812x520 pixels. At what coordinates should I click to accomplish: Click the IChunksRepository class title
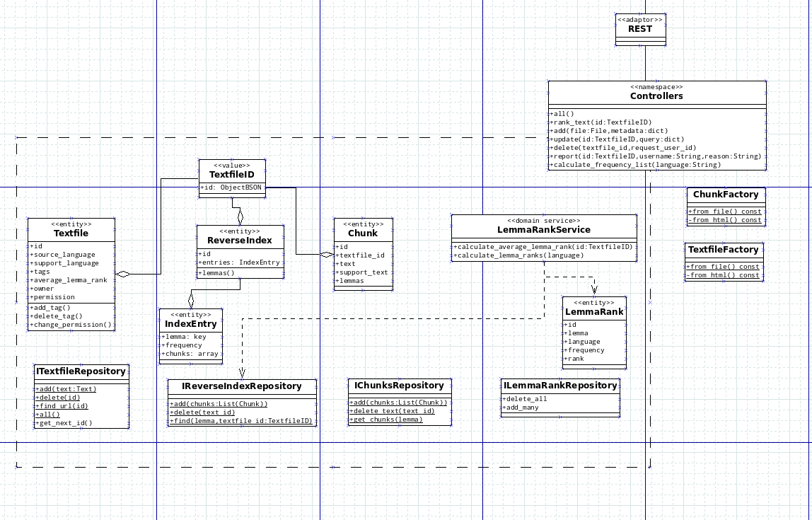tap(399, 386)
